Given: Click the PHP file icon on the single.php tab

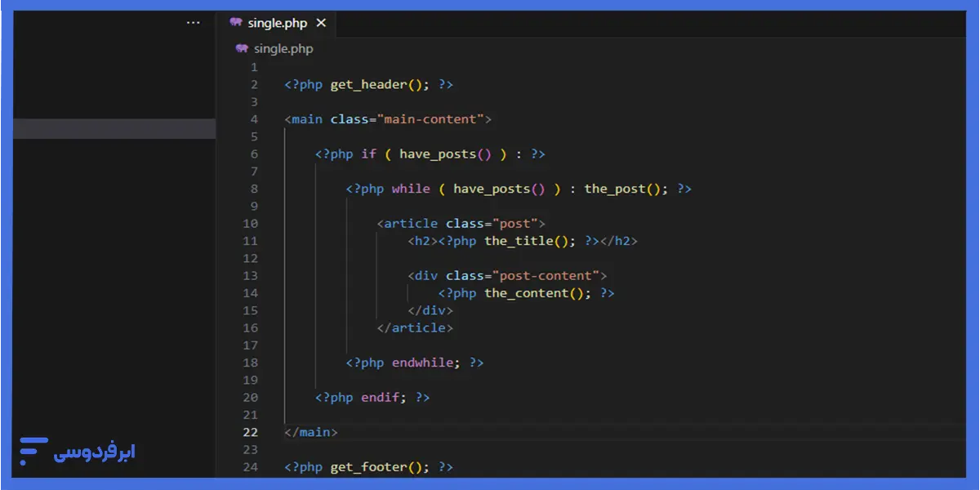Looking at the screenshot, I should click(x=236, y=23).
